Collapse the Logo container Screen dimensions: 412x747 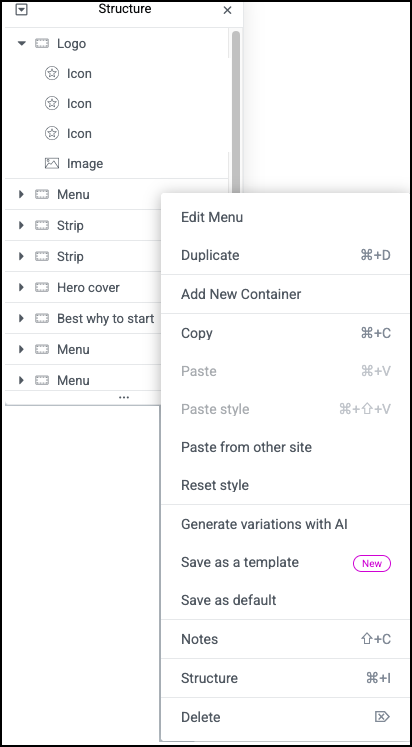click(21, 43)
